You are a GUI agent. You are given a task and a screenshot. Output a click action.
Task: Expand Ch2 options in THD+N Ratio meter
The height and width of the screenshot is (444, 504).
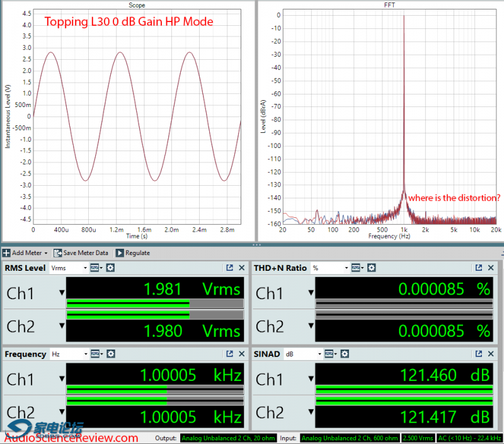coord(311,326)
